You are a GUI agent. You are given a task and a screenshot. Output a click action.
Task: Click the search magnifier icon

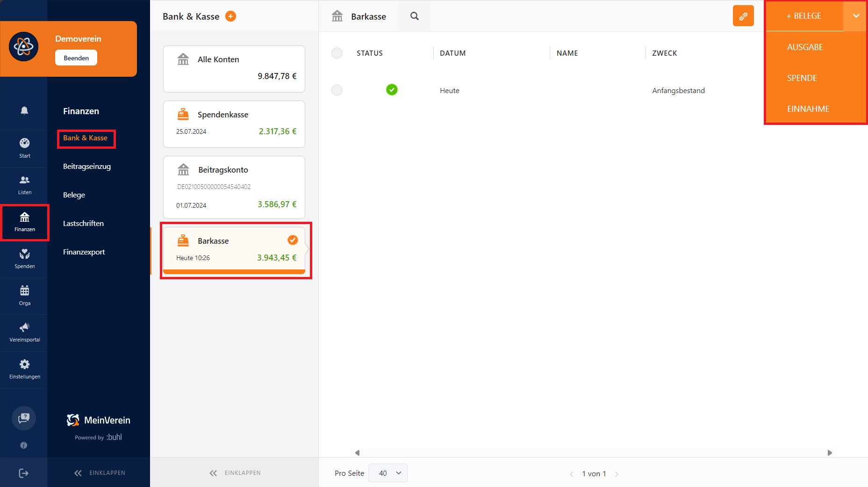[x=415, y=16]
